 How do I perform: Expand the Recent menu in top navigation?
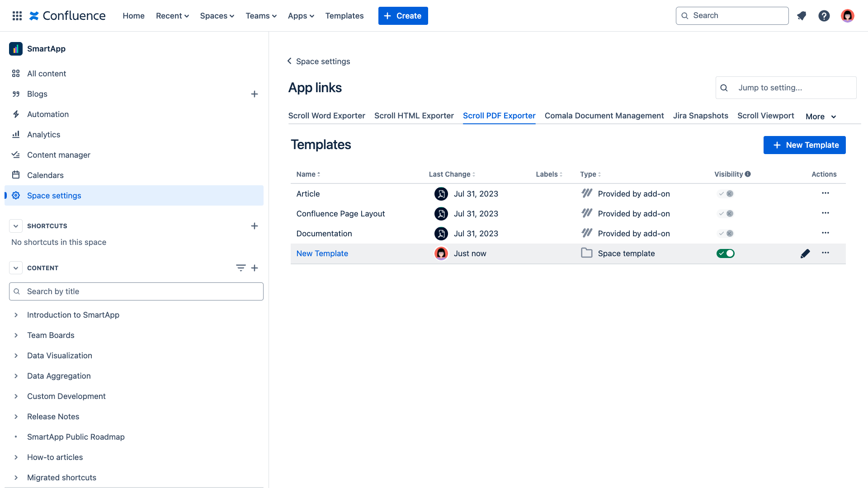tap(173, 15)
